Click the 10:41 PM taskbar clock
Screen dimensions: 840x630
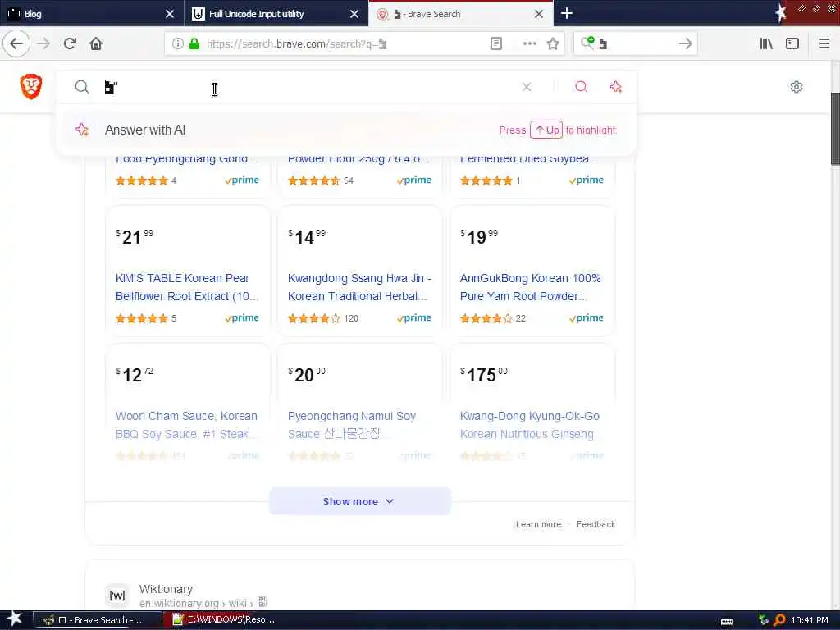(x=810, y=620)
